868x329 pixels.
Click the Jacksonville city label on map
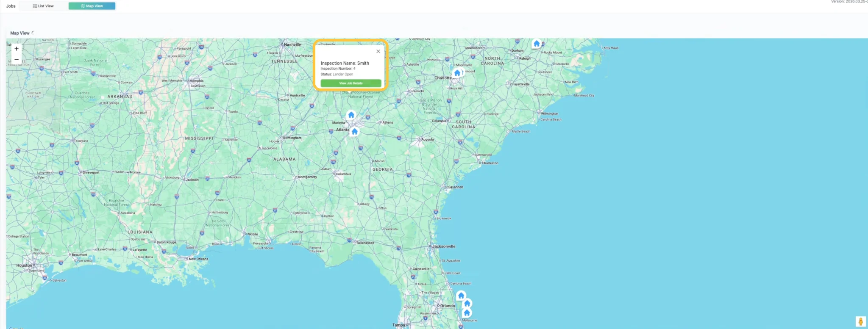coord(444,246)
